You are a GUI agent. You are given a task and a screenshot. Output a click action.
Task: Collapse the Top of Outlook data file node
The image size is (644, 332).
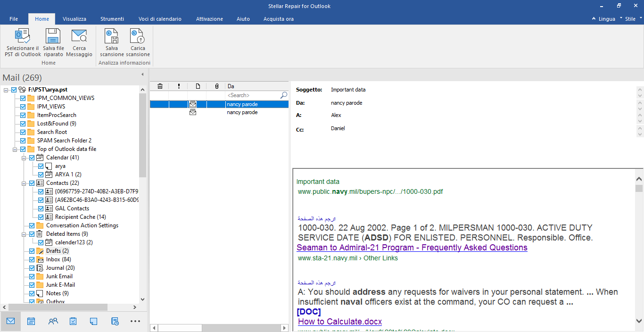pyautogui.click(x=15, y=149)
